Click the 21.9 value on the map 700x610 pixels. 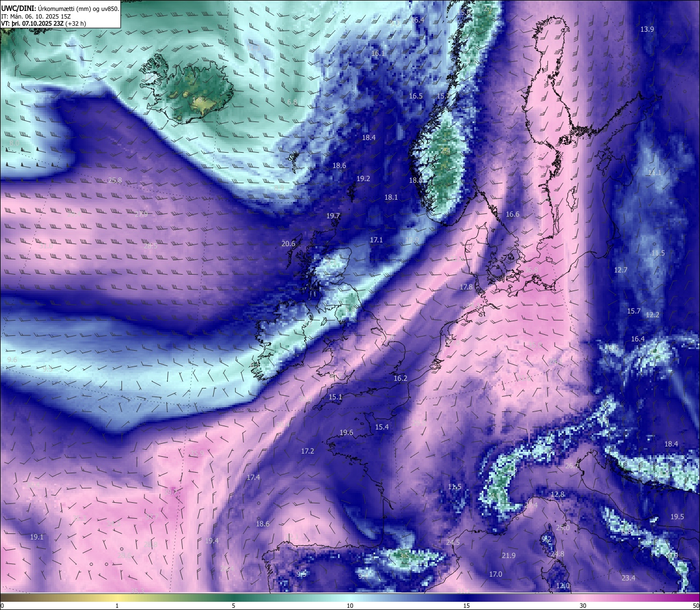pos(509,556)
